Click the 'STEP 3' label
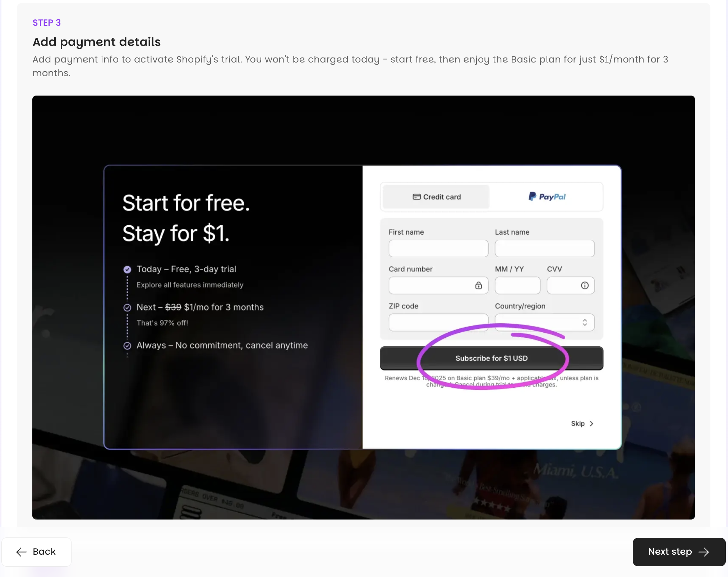The height and width of the screenshot is (577, 728). (x=47, y=23)
